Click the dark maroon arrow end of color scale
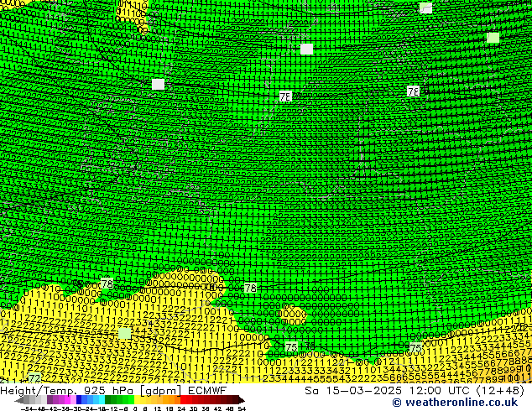The image size is (532, 411). (x=242, y=400)
